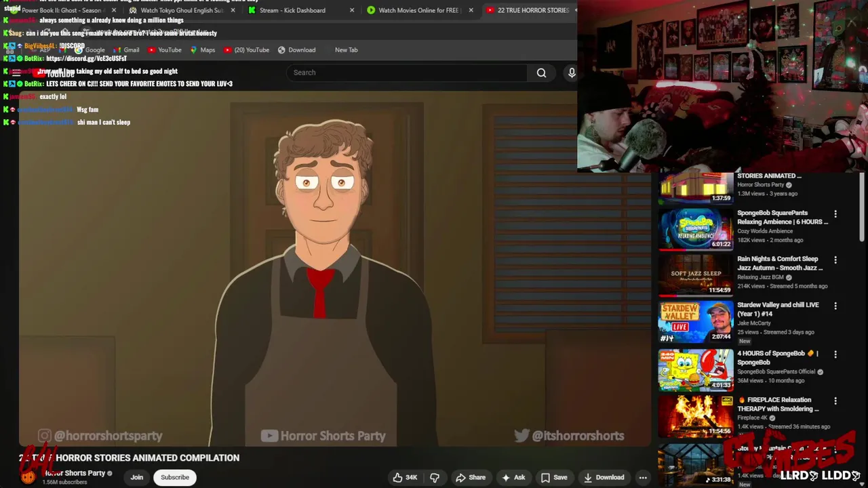Focus the YouTube Search field
This screenshot has height=488, width=868.
407,73
